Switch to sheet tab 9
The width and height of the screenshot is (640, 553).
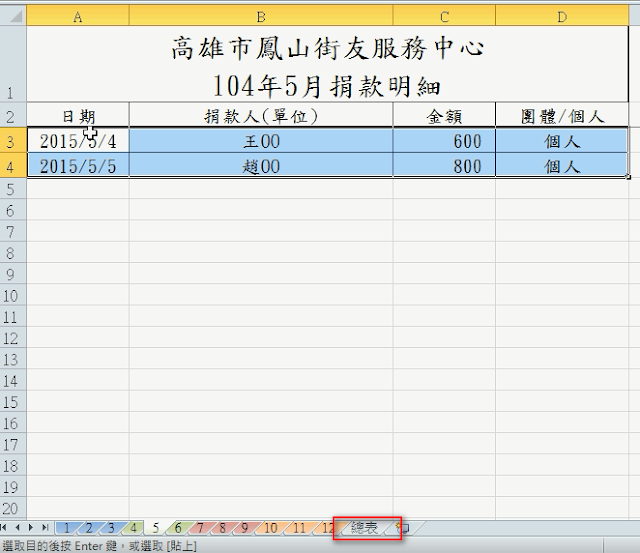(244, 529)
